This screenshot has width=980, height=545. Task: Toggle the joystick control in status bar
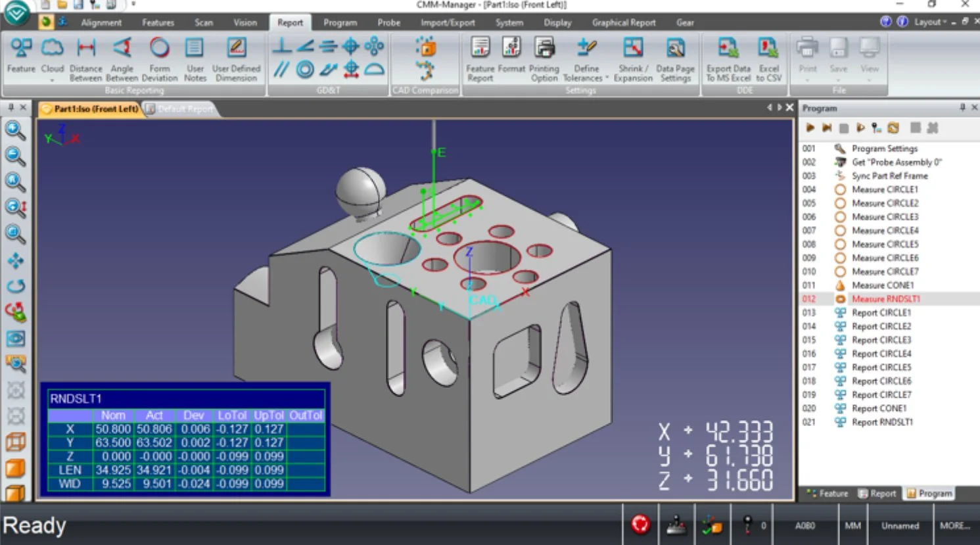[676, 525]
